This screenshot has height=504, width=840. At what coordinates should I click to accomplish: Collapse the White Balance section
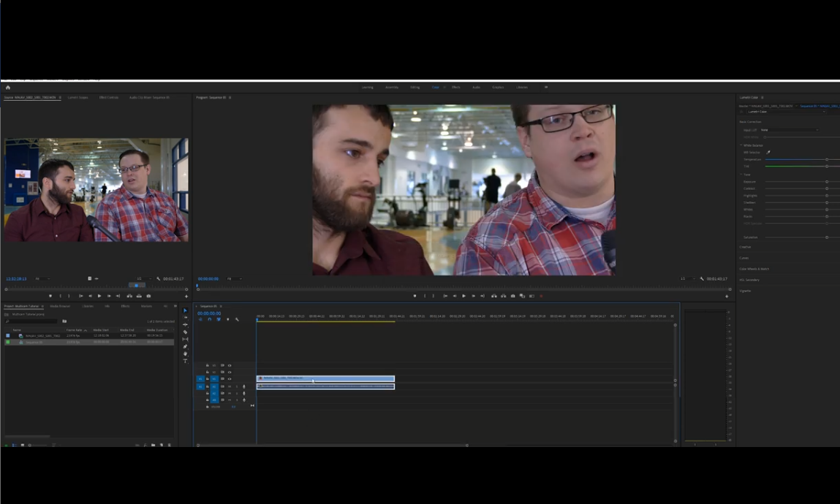click(741, 145)
